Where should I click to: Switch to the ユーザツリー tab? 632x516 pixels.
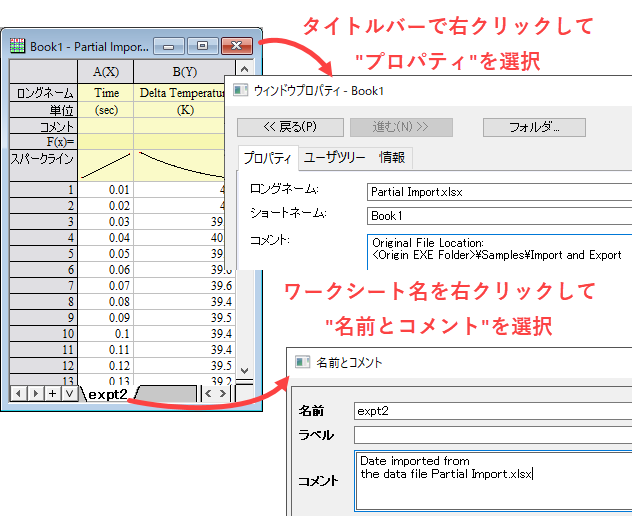coord(335,157)
